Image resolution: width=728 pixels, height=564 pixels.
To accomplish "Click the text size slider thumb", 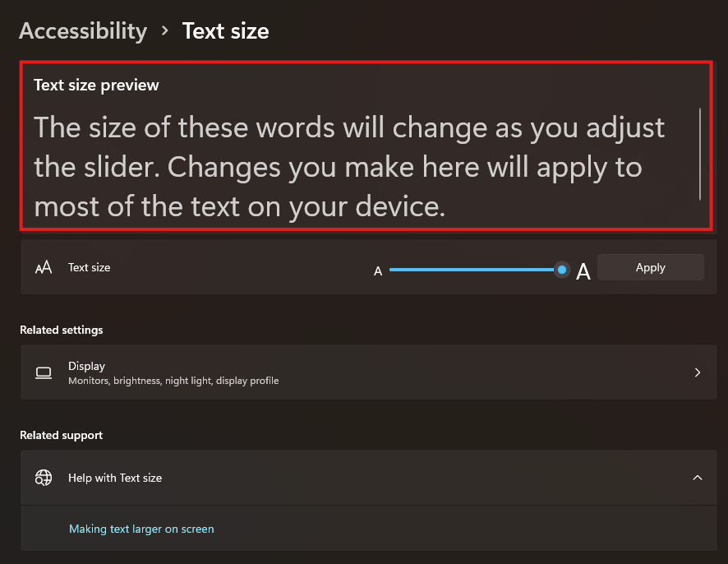I will click(562, 270).
